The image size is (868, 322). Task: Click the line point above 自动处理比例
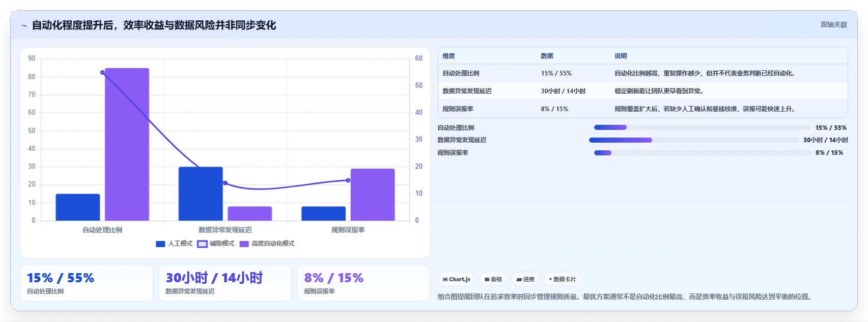[102, 72]
